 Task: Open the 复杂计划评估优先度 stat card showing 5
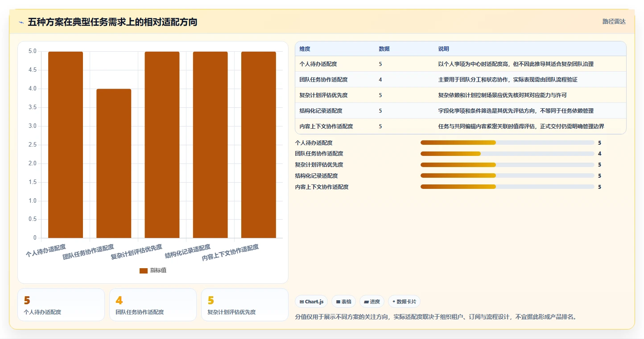click(x=245, y=305)
